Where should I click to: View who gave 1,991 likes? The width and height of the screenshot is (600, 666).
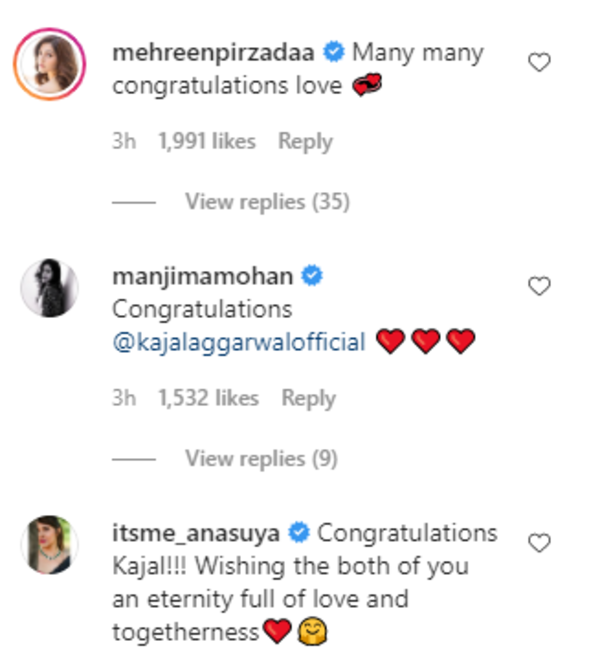point(207,141)
